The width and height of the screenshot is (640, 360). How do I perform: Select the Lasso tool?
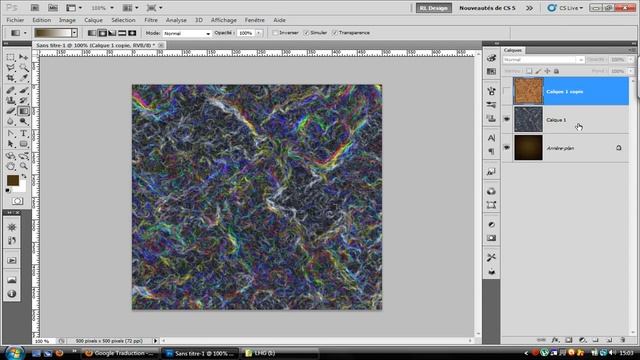[x=11, y=67]
